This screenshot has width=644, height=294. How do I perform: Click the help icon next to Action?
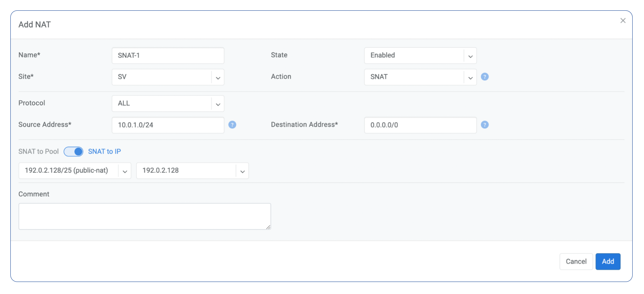(x=485, y=77)
